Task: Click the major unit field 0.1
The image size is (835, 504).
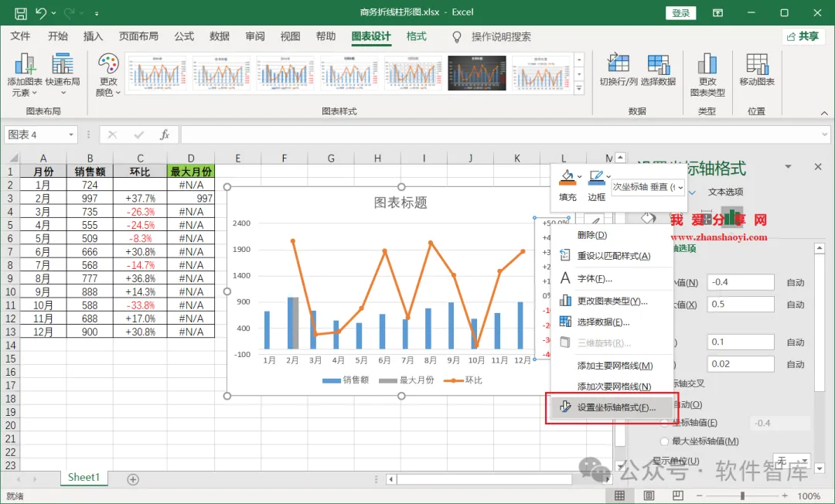Action: [x=740, y=342]
